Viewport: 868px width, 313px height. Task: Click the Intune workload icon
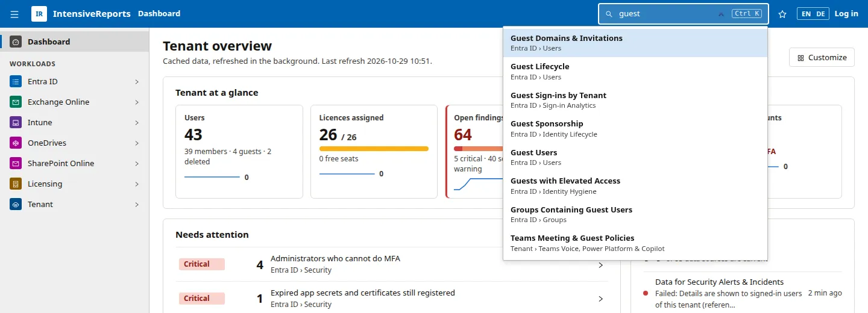pyautogui.click(x=16, y=123)
